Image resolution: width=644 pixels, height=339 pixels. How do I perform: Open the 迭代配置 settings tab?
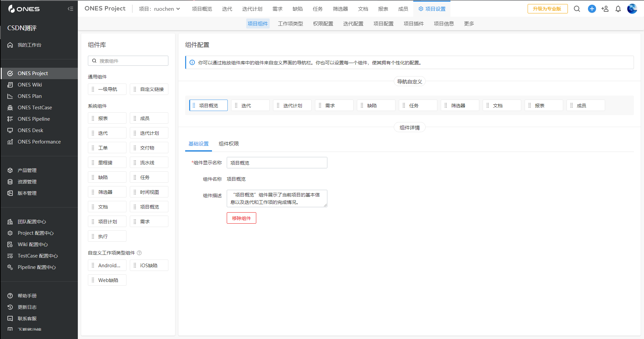point(353,23)
